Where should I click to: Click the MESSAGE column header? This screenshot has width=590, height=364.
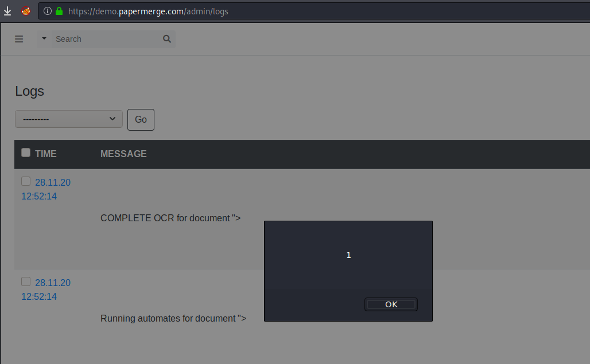(x=123, y=154)
